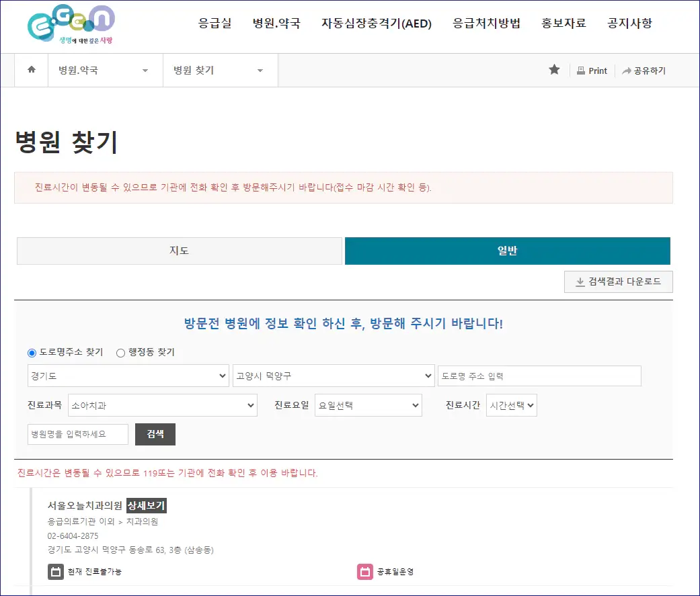Expand the 요일선택 day selection dropdown
This screenshot has height=596, width=700.
(x=368, y=405)
